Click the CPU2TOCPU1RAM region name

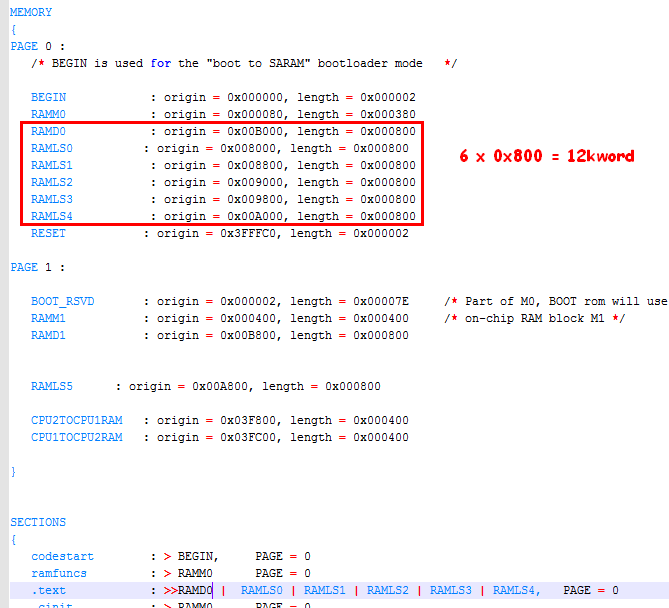[76, 421]
